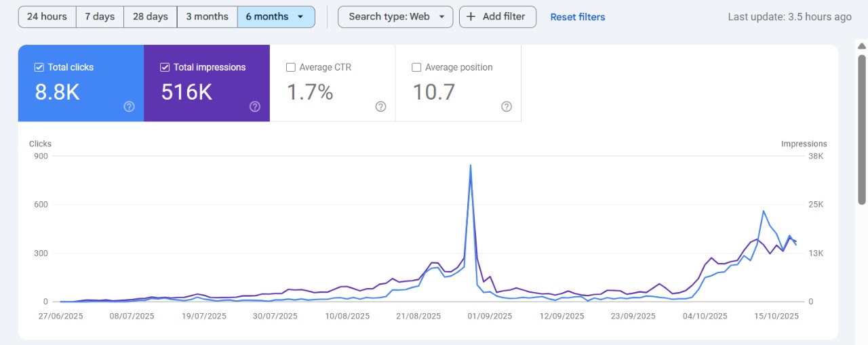Click help icon on Total clicks card
This screenshot has width=868, height=345.
pos(129,106)
